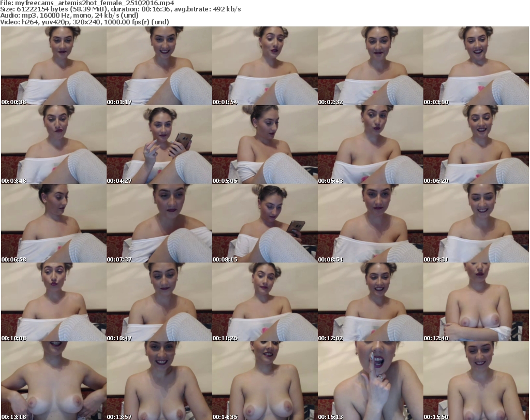The image size is (530, 420).
Task: Select the 'Video: h264, yuv420p' line
Action: click(84, 22)
